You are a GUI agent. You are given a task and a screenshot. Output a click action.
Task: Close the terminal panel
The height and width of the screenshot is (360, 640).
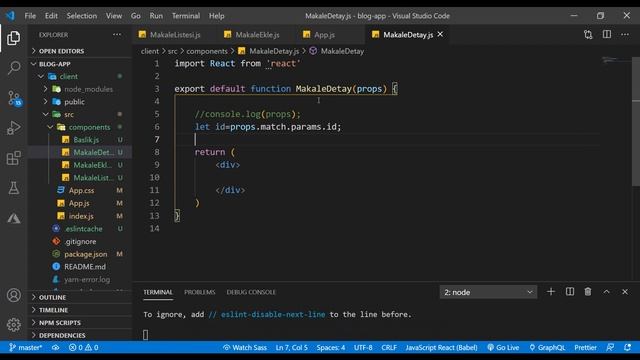point(625,291)
